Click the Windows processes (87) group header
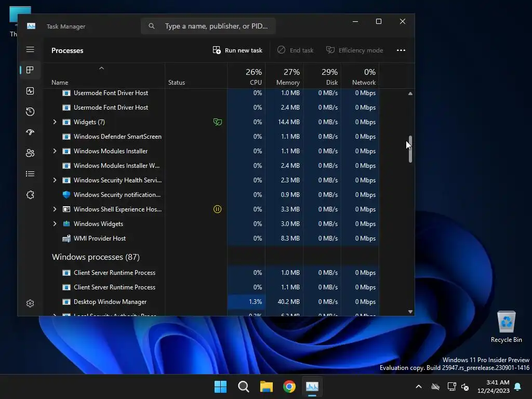Image resolution: width=532 pixels, height=399 pixels. pos(96,257)
